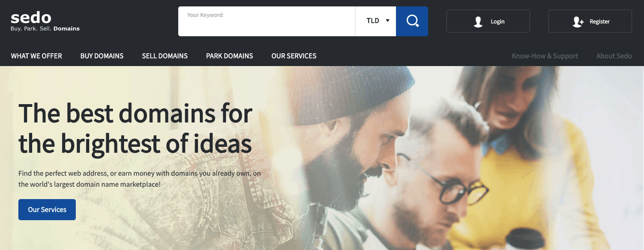This screenshot has height=250, width=644.
Task: Click the Buy. Park. Sell. Domains tagline
Action: point(45,28)
